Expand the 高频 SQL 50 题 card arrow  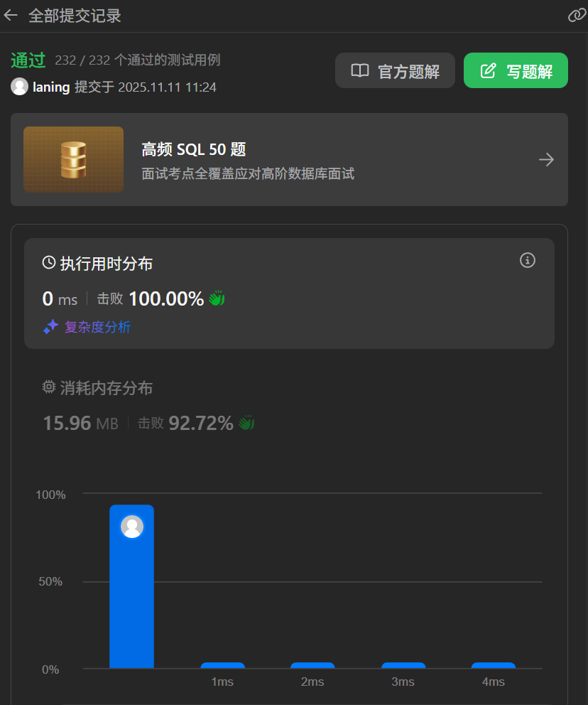(546, 159)
